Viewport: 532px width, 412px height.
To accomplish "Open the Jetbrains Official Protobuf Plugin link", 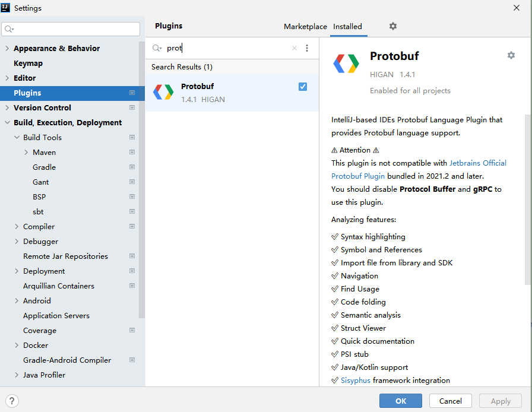I will point(478,163).
